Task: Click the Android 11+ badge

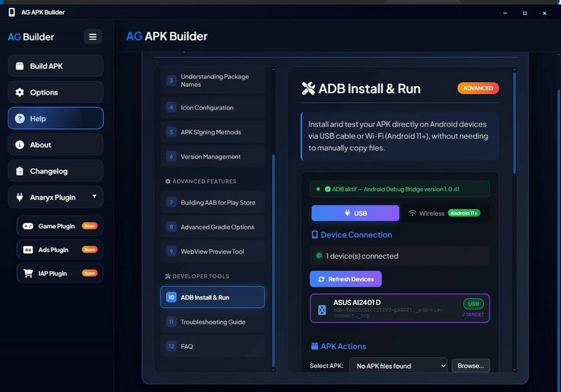Action: point(464,213)
